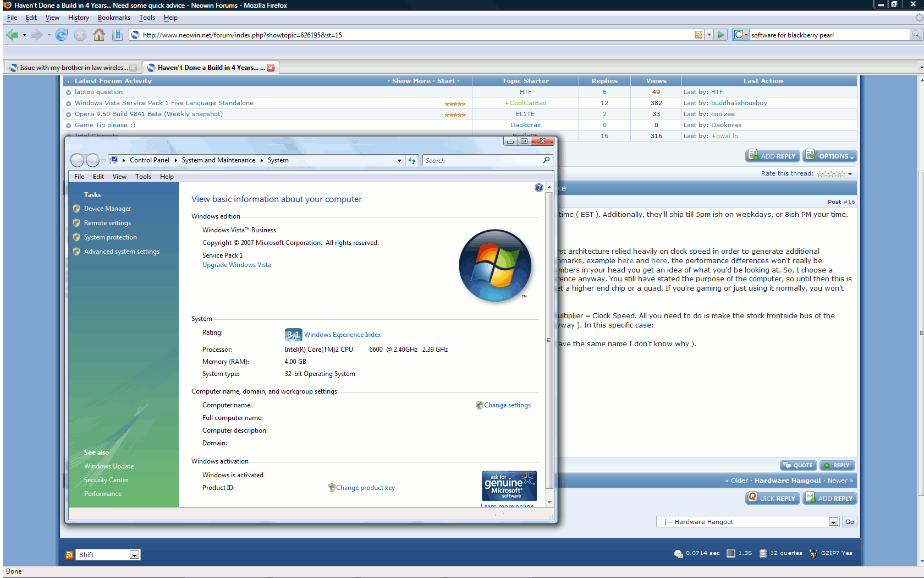Click the refresh icon beside System breadcrumb
The width and height of the screenshot is (924, 578).
(412, 161)
